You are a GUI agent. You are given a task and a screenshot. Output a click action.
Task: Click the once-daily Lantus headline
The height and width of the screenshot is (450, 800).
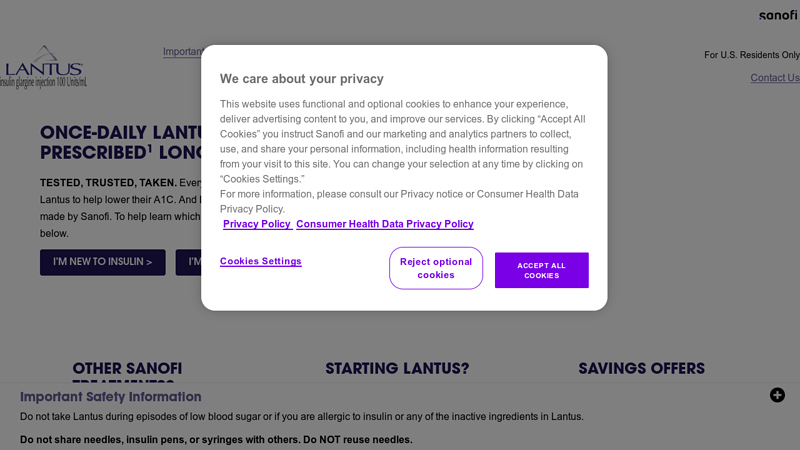click(x=121, y=142)
